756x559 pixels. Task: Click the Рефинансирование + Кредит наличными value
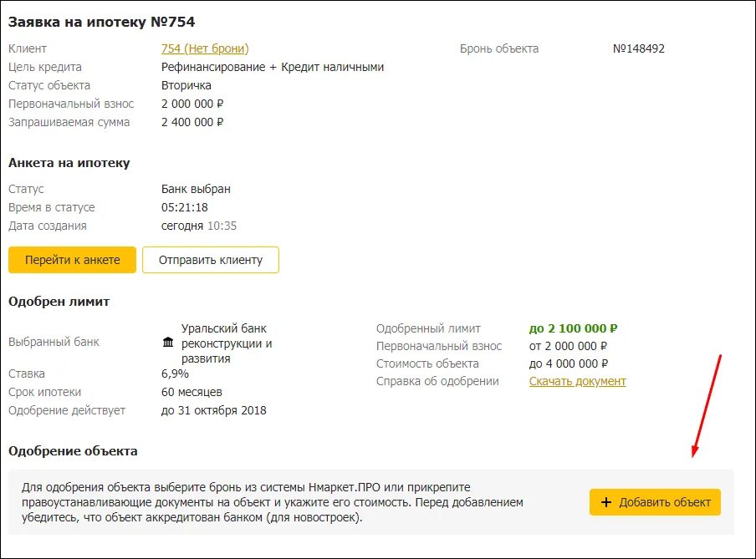(273, 67)
